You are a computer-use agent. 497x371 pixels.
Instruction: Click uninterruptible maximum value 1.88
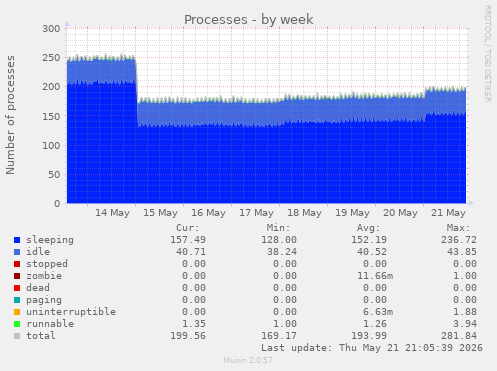pyautogui.click(x=465, y=312)
